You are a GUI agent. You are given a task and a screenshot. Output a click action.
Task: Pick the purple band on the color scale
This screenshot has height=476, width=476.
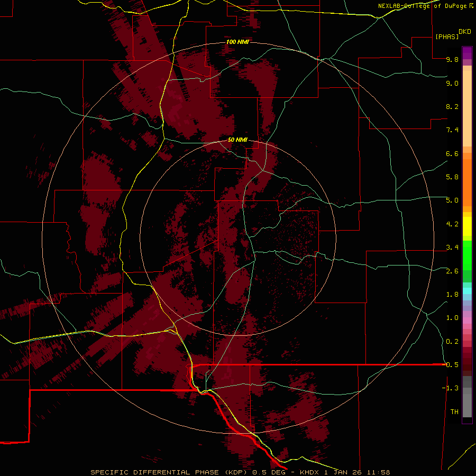click(467, 53)
